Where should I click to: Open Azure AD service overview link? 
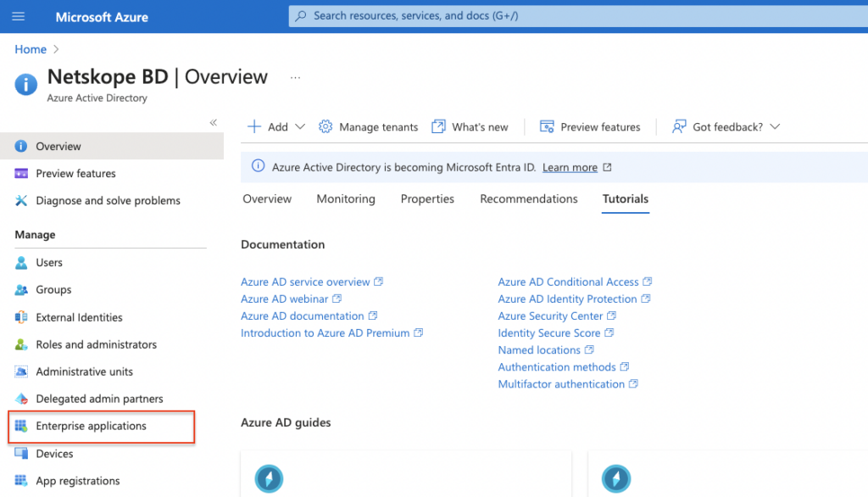pyautogui.click(x=305, y=282)
